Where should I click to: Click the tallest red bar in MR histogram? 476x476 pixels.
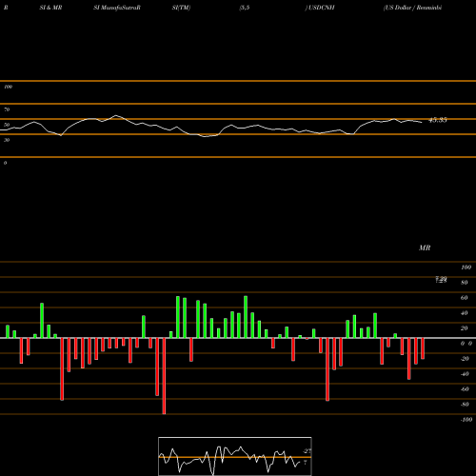tap(164, 376)
